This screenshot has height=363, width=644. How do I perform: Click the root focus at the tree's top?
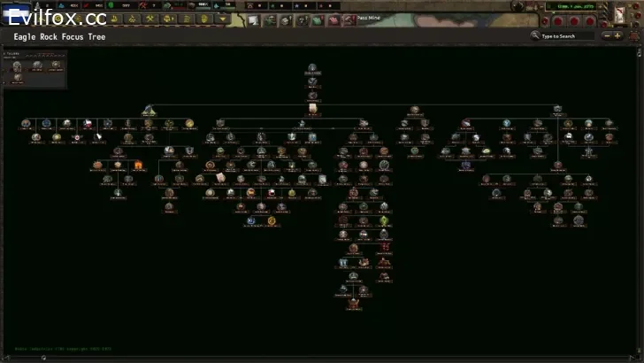312,68
